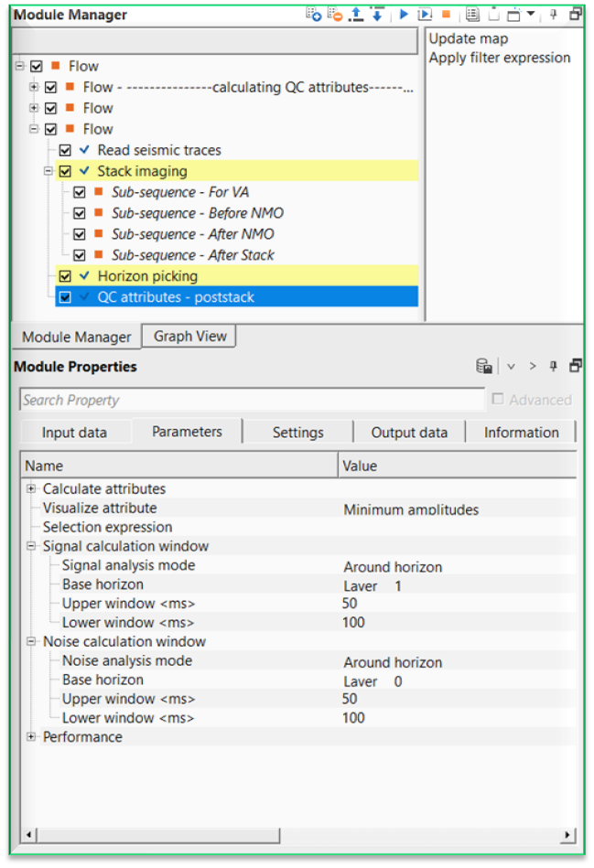594x868 pixels.
Task: Click the Apply filter expression link
Action: pyautogui.click(x=499, y=57)
